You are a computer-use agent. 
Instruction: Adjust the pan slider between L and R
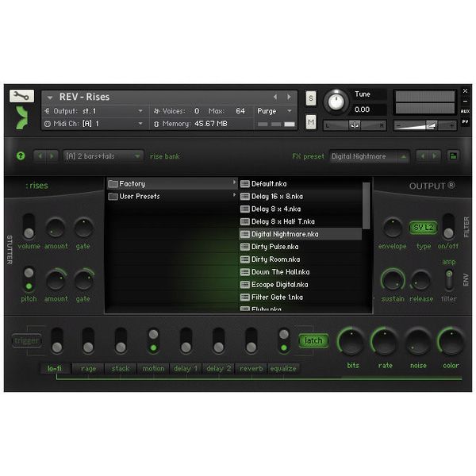(355, 125)
